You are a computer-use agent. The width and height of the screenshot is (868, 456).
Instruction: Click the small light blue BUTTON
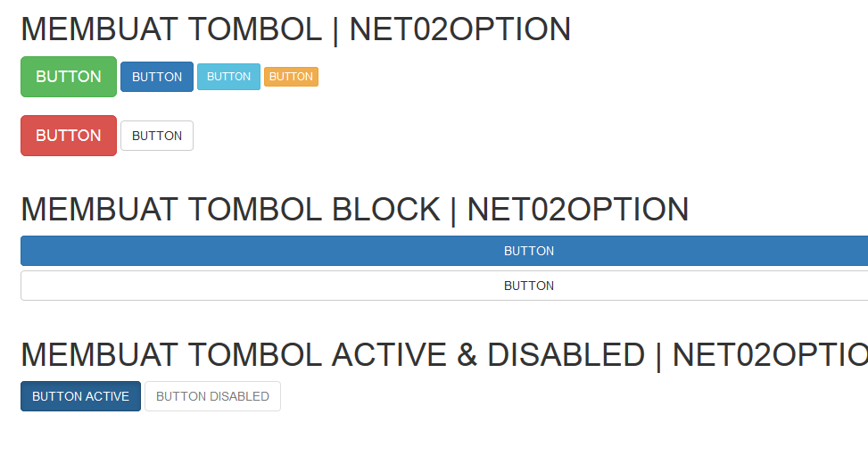click(228, 77)
